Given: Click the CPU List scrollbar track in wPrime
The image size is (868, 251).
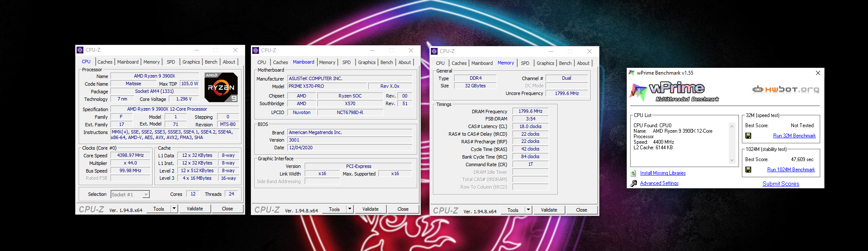Looking at the screenshot, I should tap(732, 143).
